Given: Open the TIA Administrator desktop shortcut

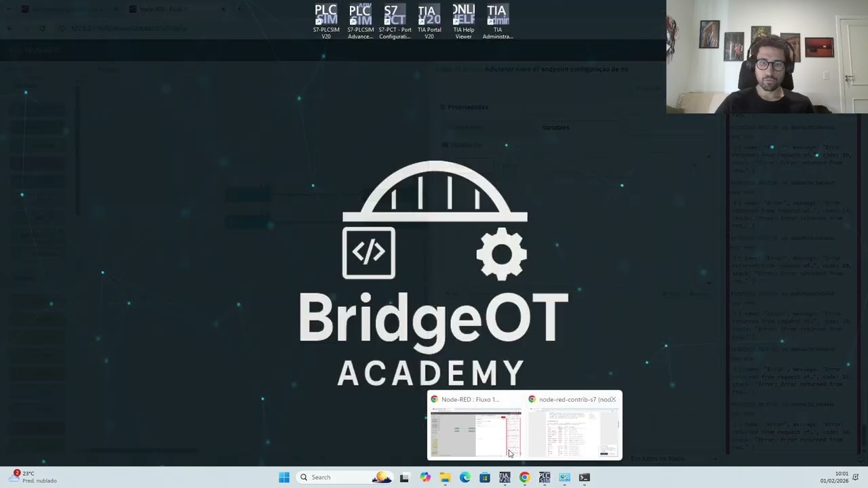Looking at the screenshot, I should point(498,22).
